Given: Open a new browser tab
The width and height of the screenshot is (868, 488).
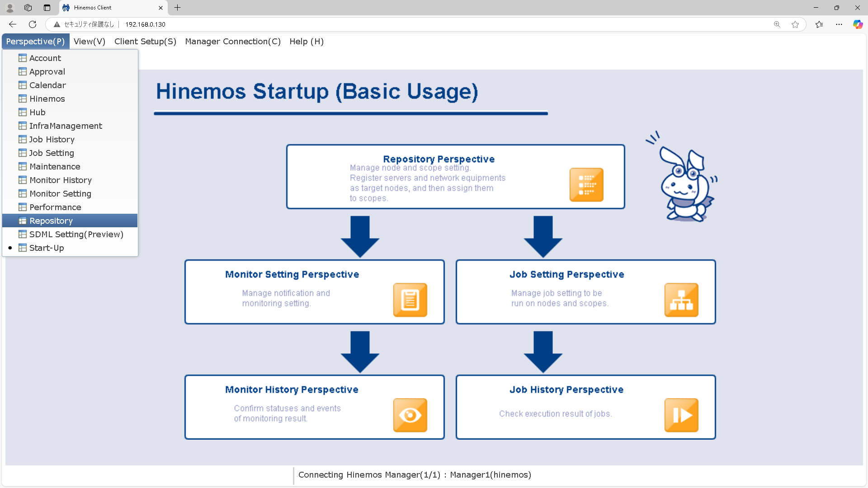Looking at the screenshot, I should pos(178,8).
